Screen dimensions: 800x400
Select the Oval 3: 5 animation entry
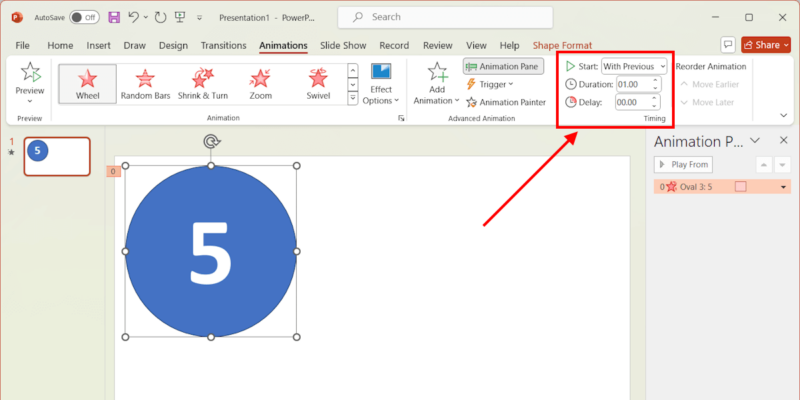[722, 187]
